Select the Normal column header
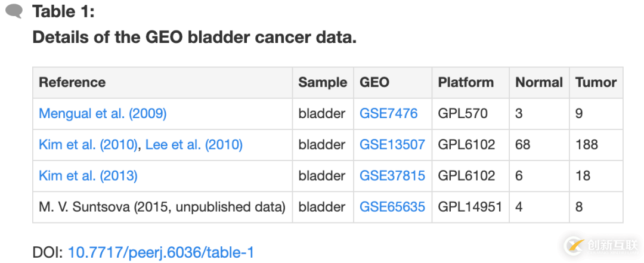Image resolution: width=644 pixels, height=263 pixels. (x=539, y=82)
